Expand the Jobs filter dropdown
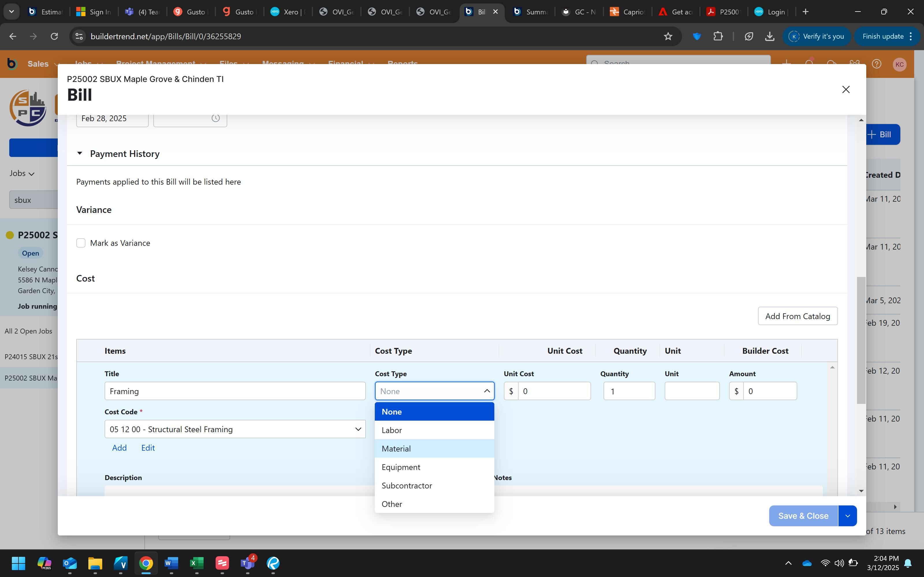This screenshot has height=577, width=924. pos(22,173)
